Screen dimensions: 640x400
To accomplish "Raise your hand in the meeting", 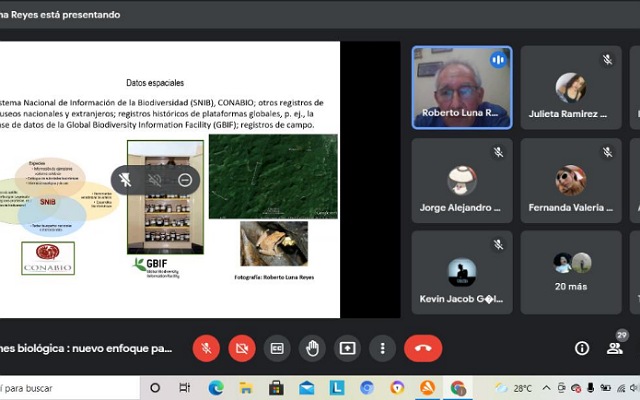I will point(312,348).
